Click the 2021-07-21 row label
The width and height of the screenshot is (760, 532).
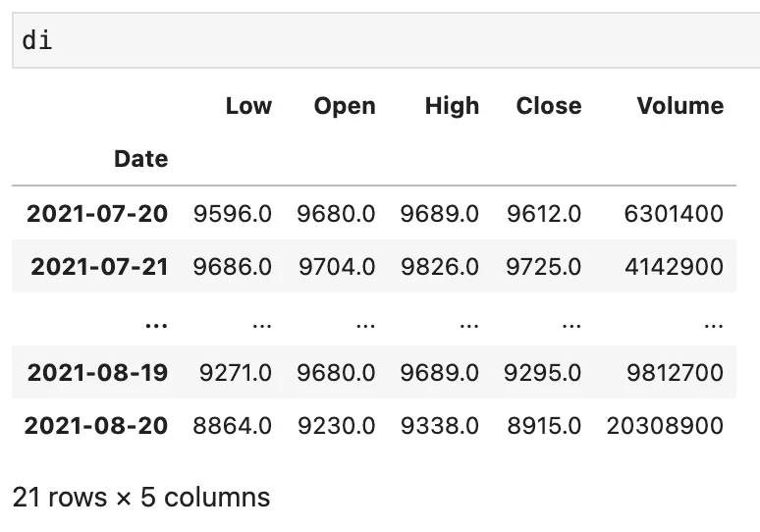99,266
